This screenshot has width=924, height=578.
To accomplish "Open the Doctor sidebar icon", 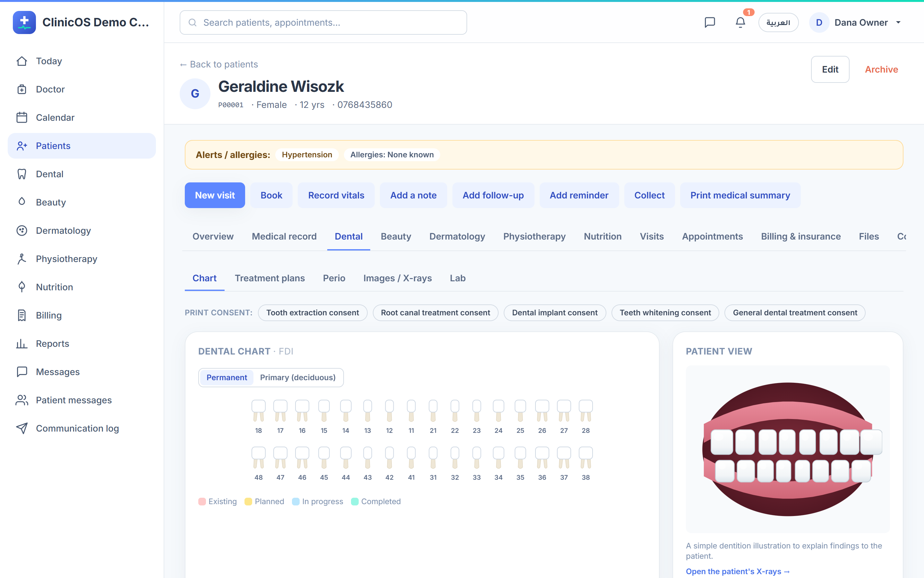I will 22,90.
